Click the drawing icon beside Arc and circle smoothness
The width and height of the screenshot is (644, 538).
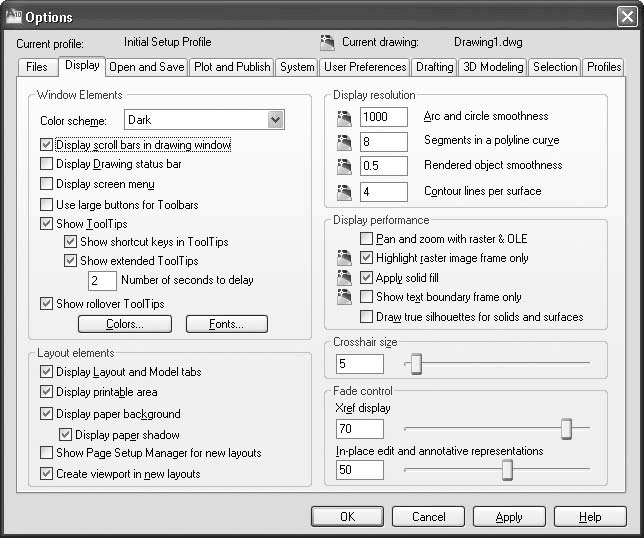345,118
